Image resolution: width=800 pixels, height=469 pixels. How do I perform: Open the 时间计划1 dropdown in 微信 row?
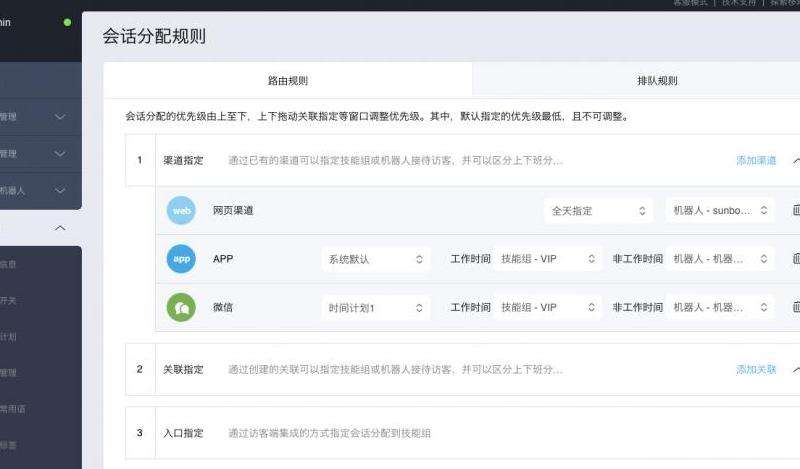(375, 307)
